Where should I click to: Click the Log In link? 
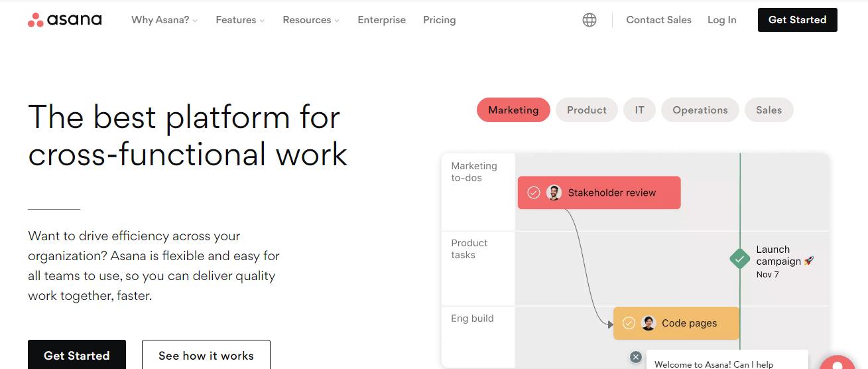(x=721, y=20)
